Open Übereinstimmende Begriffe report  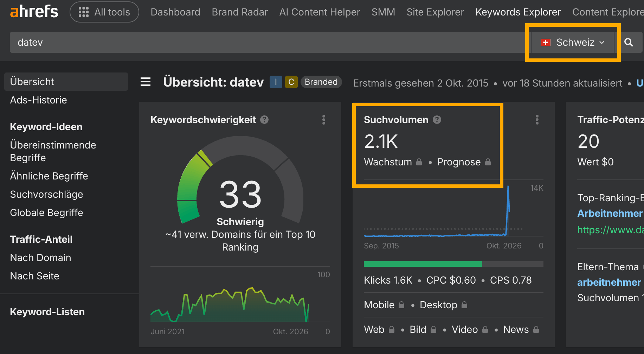[x=53, y=151]
